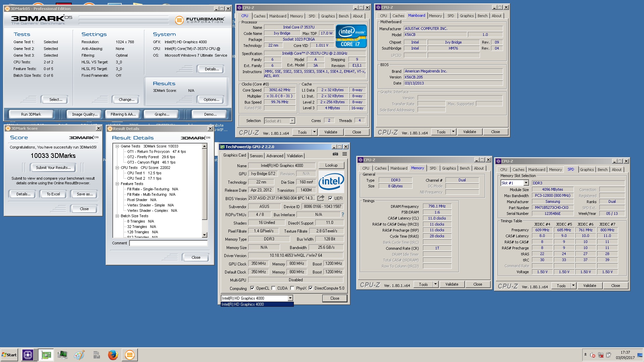644x362 pixels.
Task: Launch Firefox from the taskbar
Action: 113,355
